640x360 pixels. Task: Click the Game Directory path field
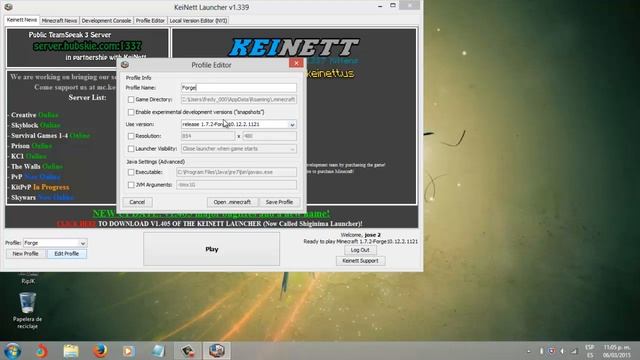point(239,100)
